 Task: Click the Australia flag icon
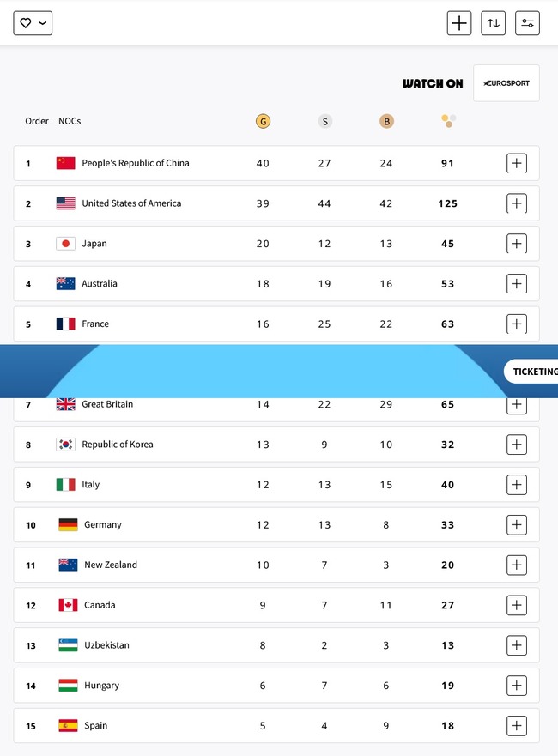pyautogui.click(x=65, y=284)
